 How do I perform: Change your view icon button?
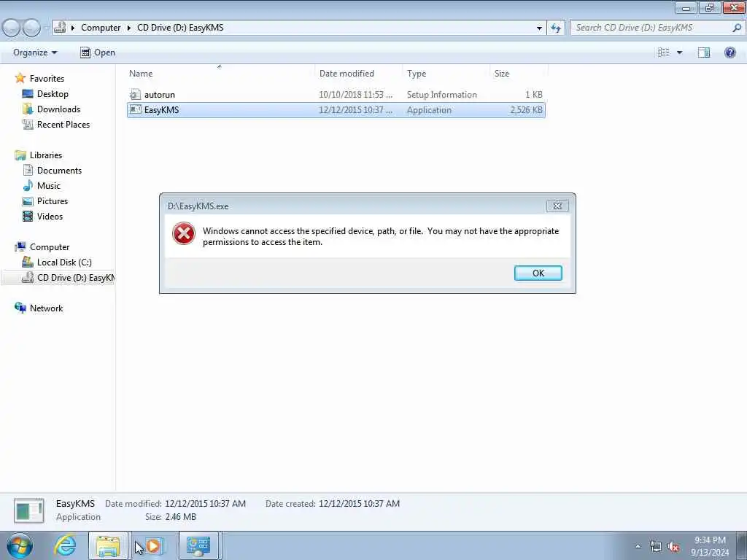664,52
